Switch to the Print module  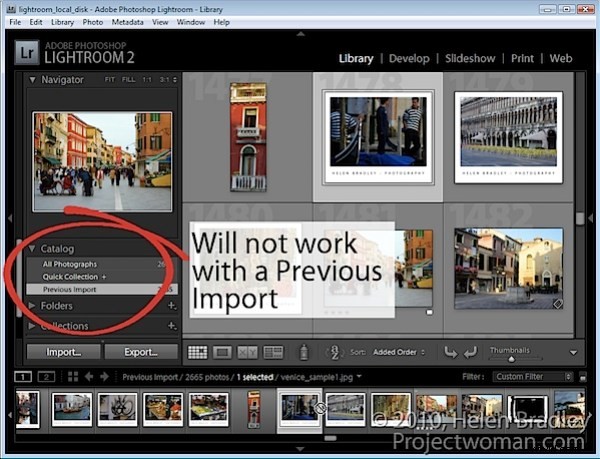click(x=522, y=59)
